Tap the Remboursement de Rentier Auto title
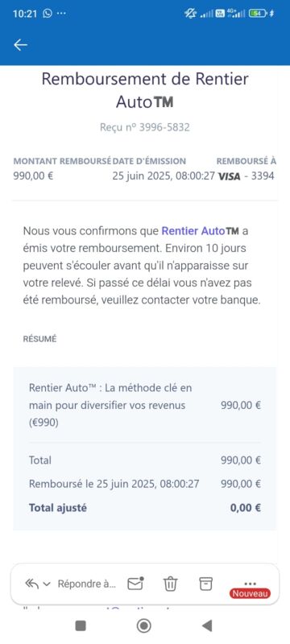The width and height of the screenshot is (290, 644). 145,90
